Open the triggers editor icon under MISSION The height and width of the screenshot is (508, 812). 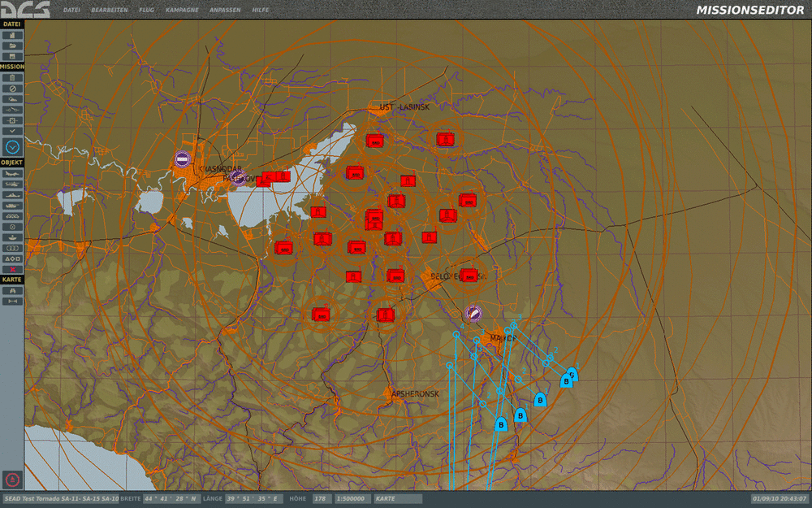point(12,111)
